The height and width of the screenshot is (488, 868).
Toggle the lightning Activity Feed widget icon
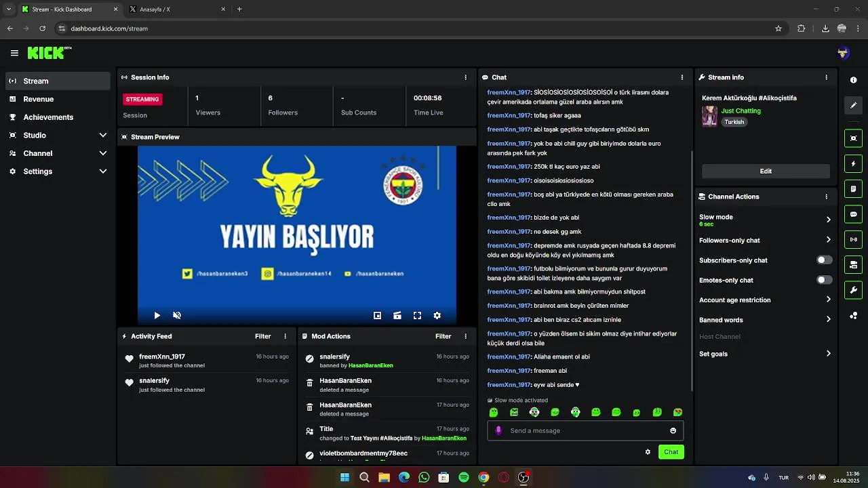point(853,163)
